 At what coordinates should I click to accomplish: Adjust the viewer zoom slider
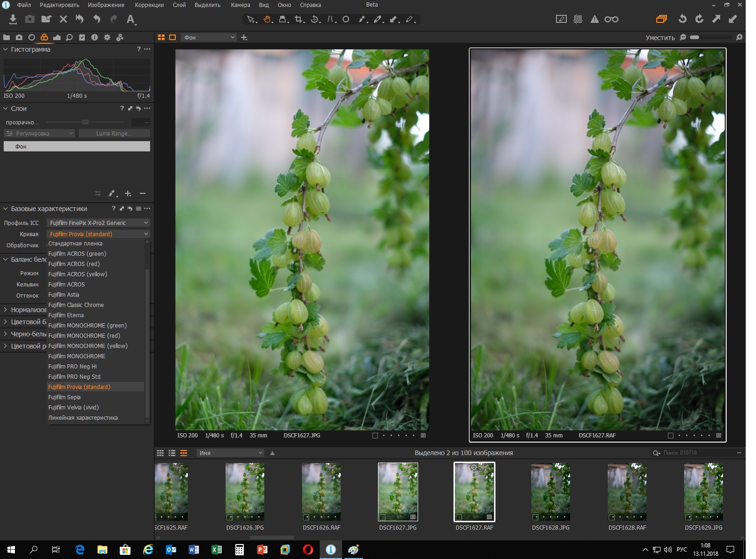pos(711,37)
